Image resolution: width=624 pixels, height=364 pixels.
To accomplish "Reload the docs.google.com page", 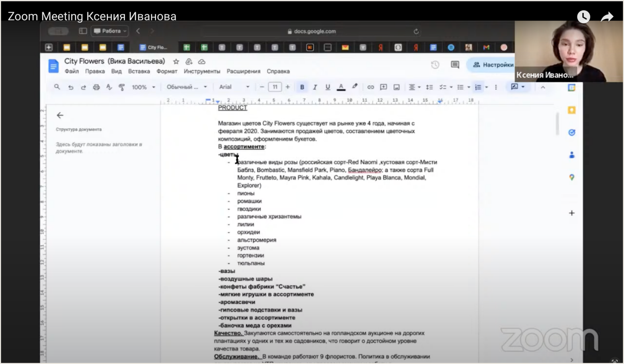I will [416, 32].
